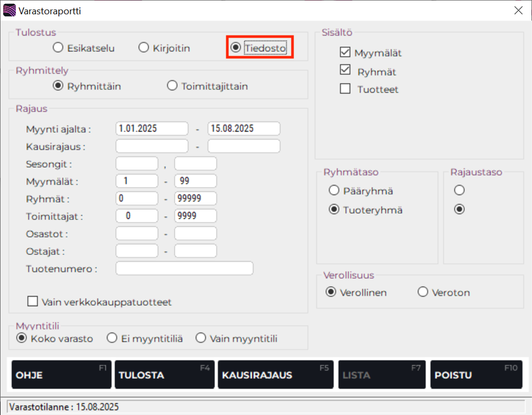This screenshot has width=532, height=415.
Task: Click the first Myynti ajalta date field
Action: pos(152,128)
